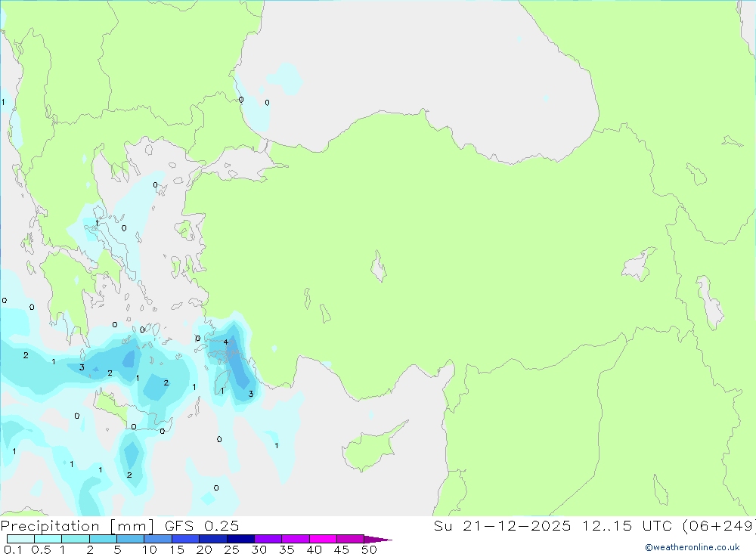Click the 'Precipitation [mm]' title text

tap(77, 526)
